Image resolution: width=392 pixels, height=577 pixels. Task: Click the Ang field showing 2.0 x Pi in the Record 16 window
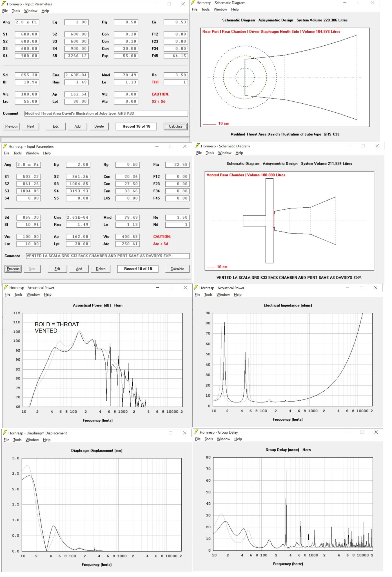tap(27, 22)
